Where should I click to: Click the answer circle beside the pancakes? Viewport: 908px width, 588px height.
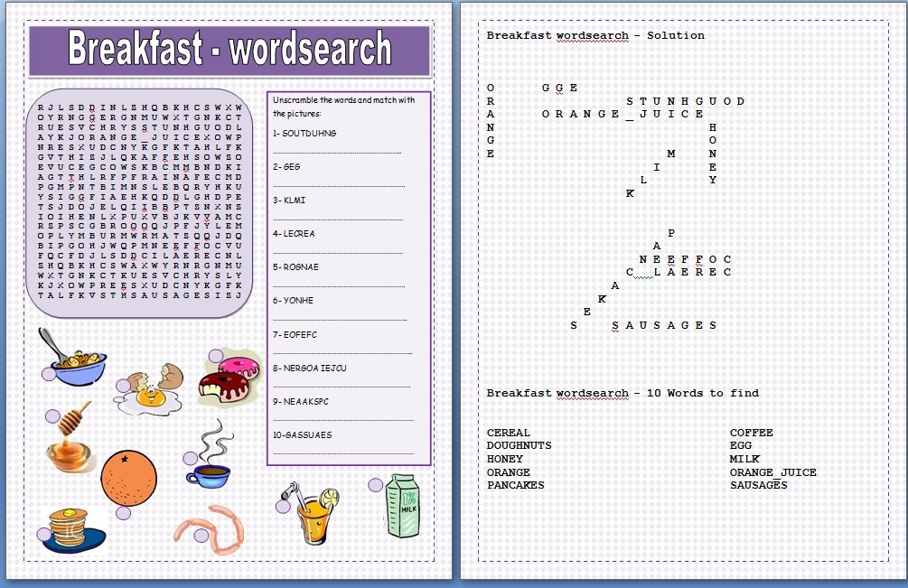tap(44, 534)
